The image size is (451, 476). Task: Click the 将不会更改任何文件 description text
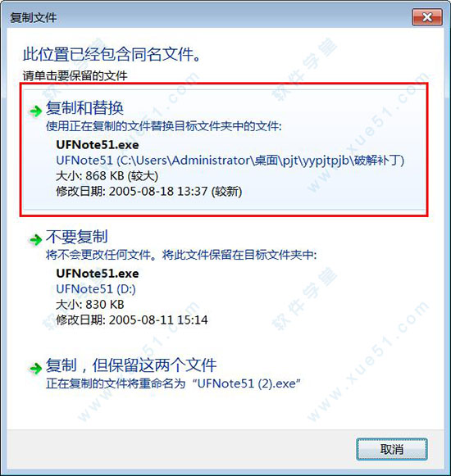[181, 255]
